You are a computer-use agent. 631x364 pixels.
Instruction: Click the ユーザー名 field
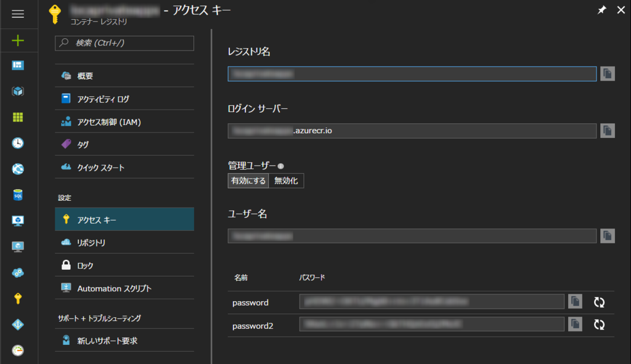pyautogui.click(x=412, y=236)
